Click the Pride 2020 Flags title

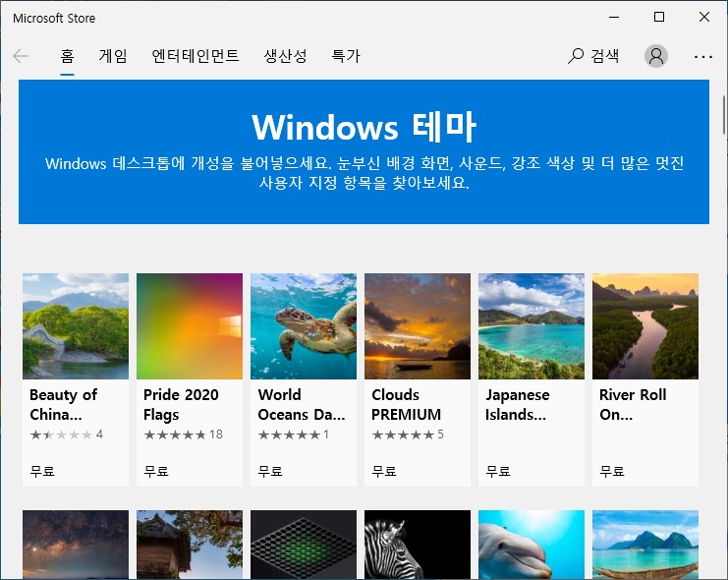(x=181, y=404)
